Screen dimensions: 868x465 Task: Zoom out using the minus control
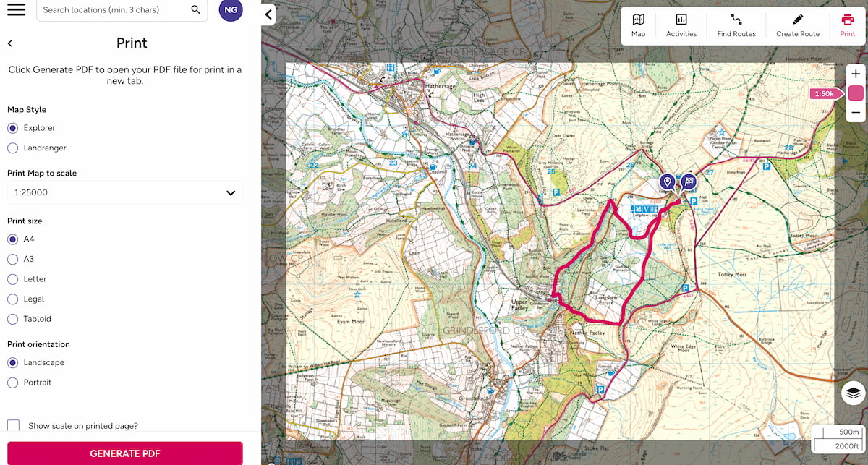coord(856,113)
